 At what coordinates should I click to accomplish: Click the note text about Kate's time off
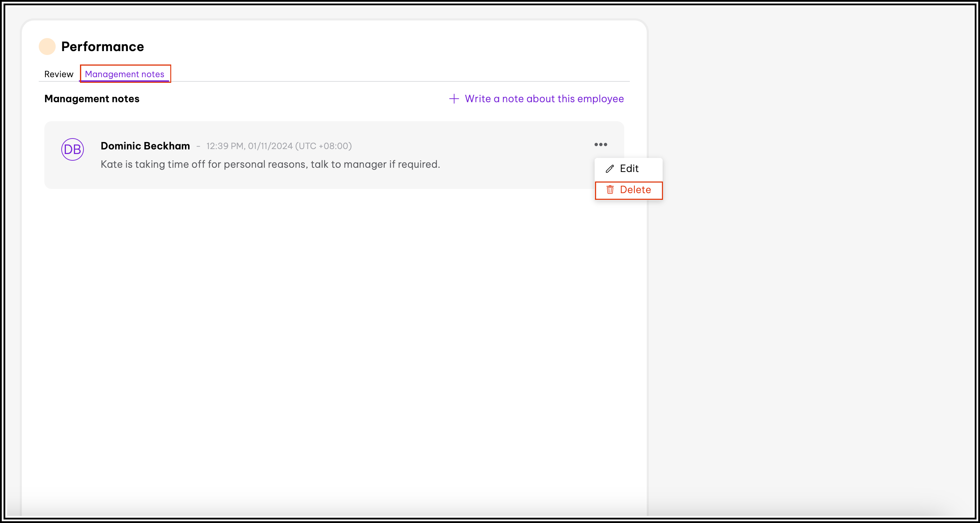coord(270,164)
